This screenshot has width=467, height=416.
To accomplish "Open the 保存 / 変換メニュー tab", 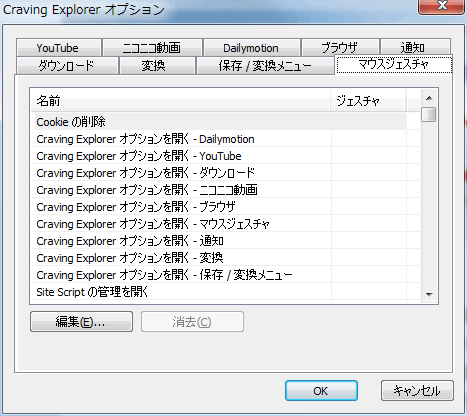I will pyautogui.click(x=265, y=66).
